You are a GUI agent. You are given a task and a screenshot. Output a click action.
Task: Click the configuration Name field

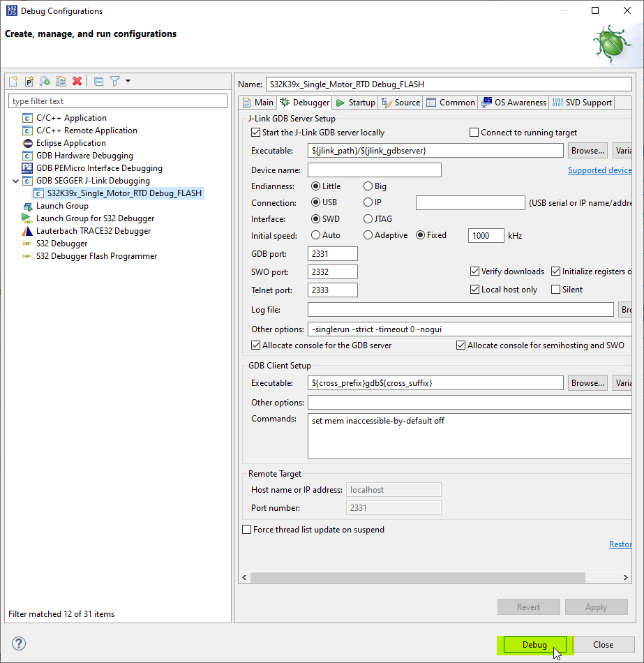pyautogui.click(x=449, y=84)
